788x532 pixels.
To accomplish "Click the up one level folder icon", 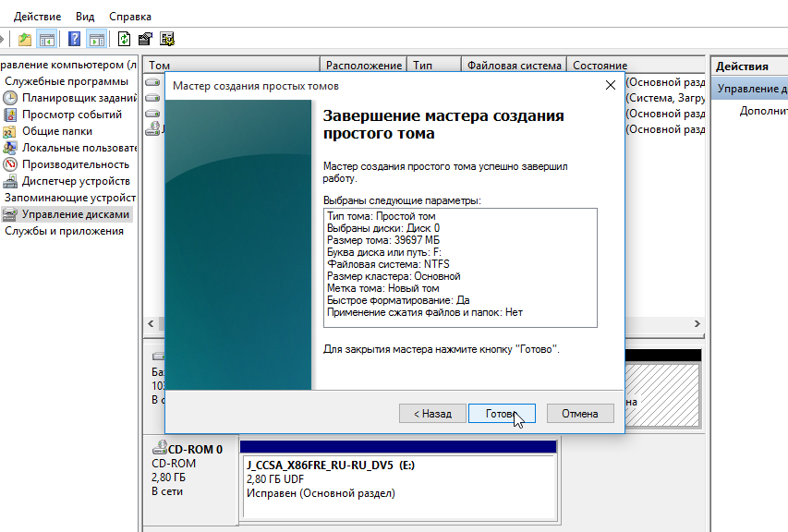I will (25, 39).
